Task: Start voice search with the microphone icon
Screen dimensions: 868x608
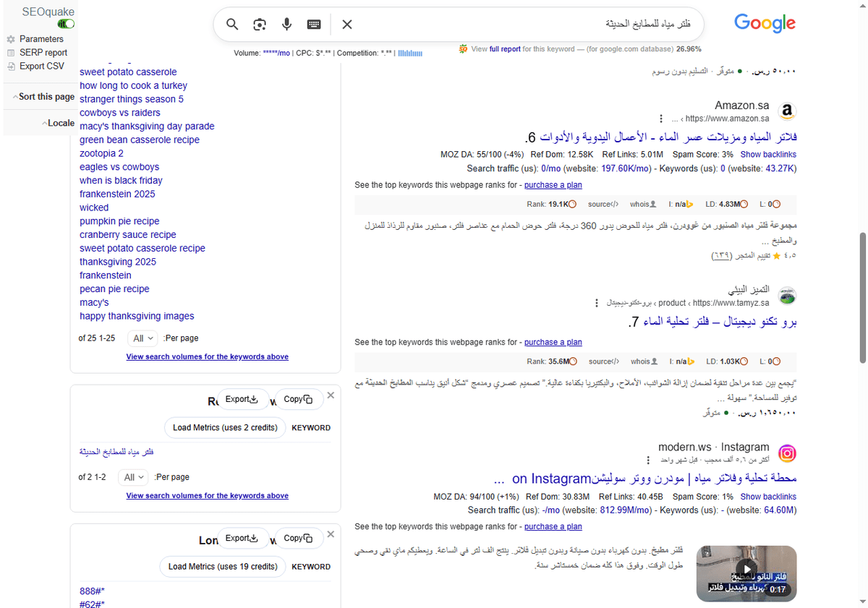Action: pos(286,24)
